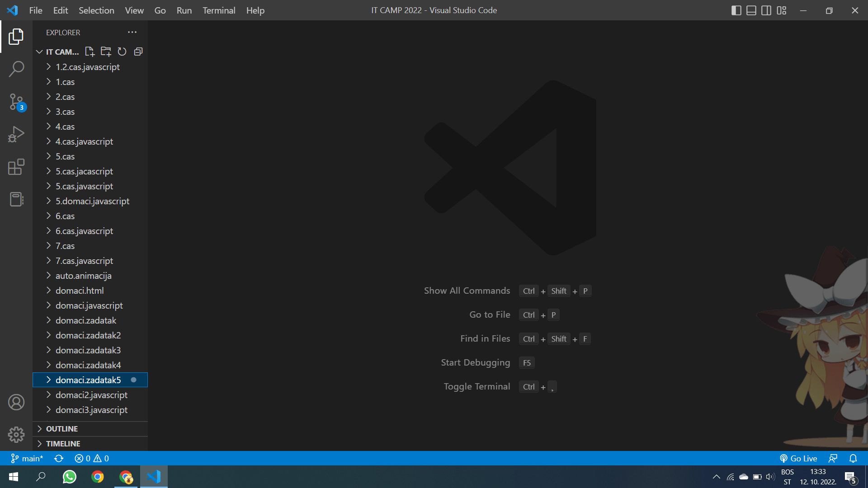Screen dimensions: 868x488
Task: Collapse all folders in Explorer
Action: click(138, 52)
